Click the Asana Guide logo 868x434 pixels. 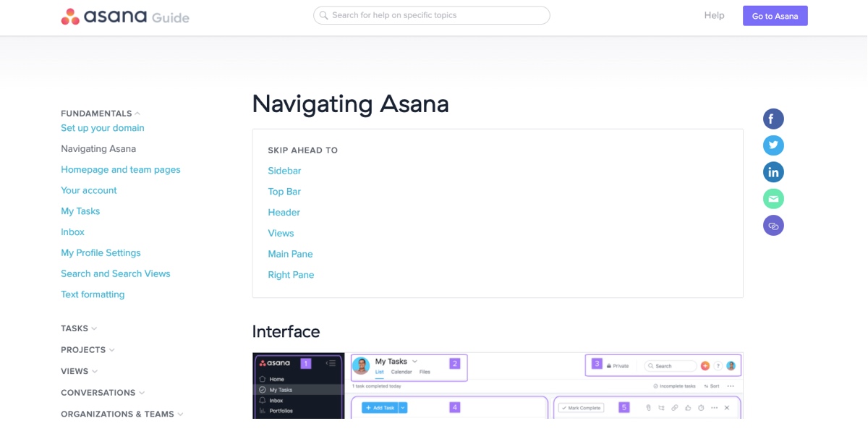(x=124, y=15)
